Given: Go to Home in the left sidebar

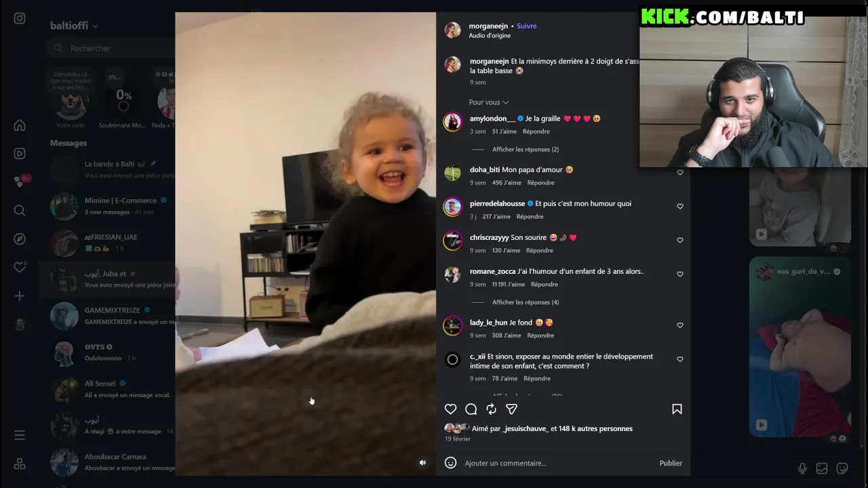Looking at the screenshot, I should 20,125.
